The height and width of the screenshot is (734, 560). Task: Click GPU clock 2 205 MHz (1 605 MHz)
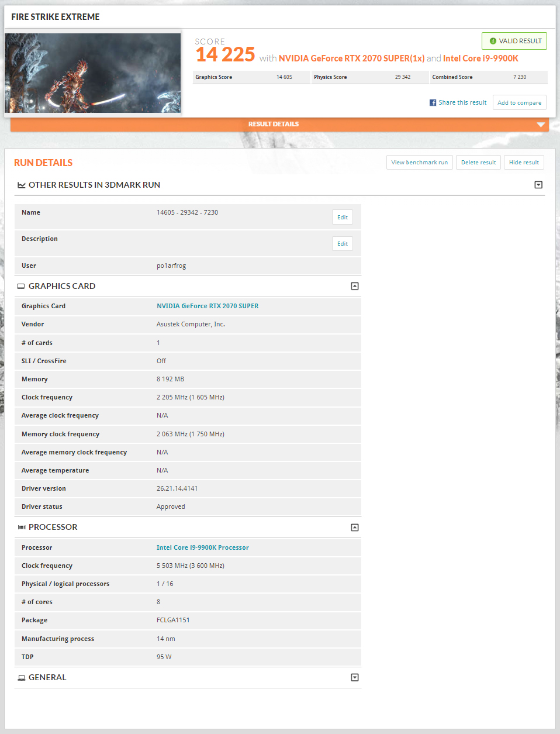click(x=191, y=397)
